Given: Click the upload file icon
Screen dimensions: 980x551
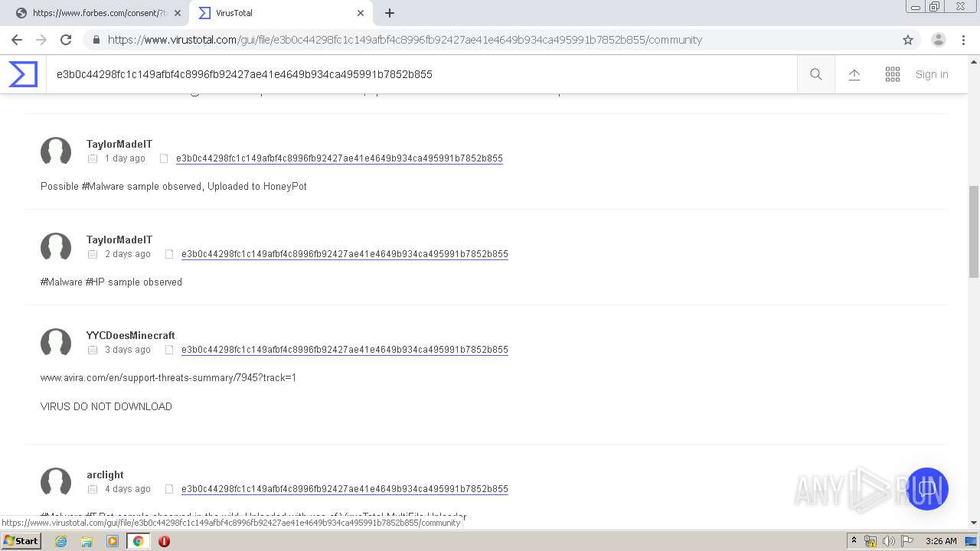Looking at the screenshot, I should tap(854, 74).
